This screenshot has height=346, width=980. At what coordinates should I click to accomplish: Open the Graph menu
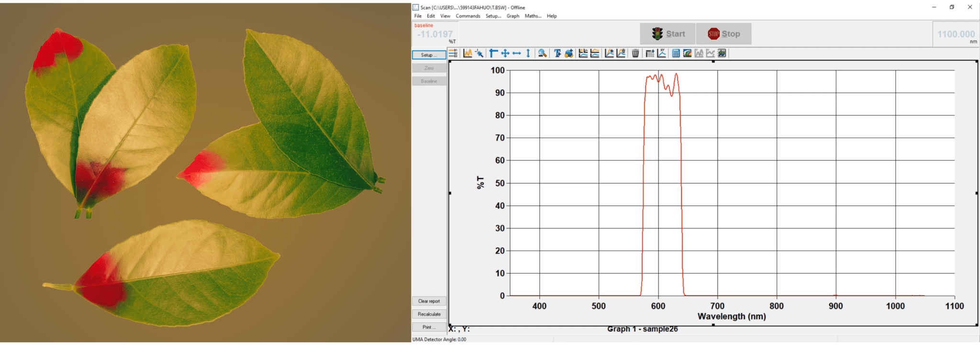coord(513,16)
